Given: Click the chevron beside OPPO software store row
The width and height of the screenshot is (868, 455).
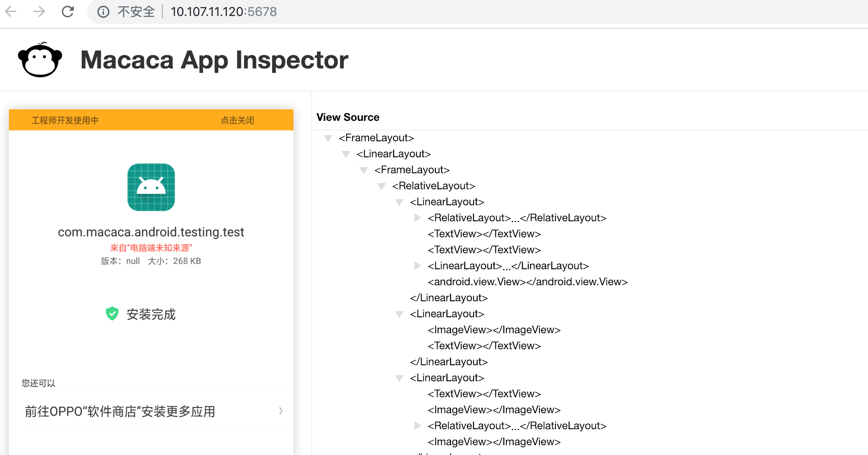Looking at the screenshot, I should (x=281, y=411).
